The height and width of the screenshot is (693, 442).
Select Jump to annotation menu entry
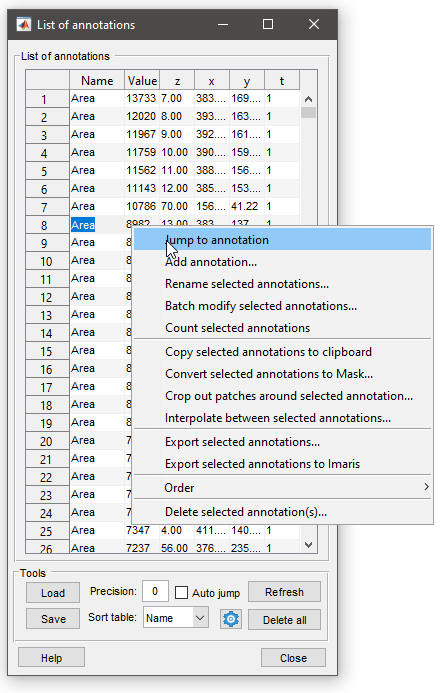click(x=282, y=240)
